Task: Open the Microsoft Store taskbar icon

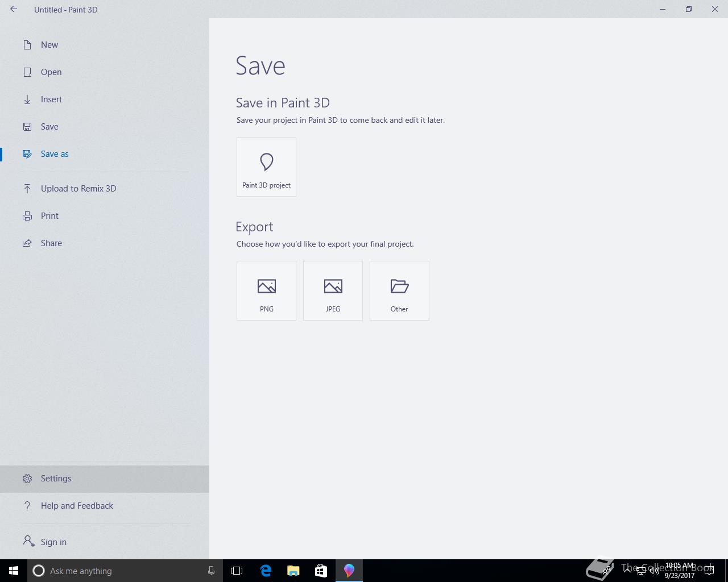Action: 321,571
